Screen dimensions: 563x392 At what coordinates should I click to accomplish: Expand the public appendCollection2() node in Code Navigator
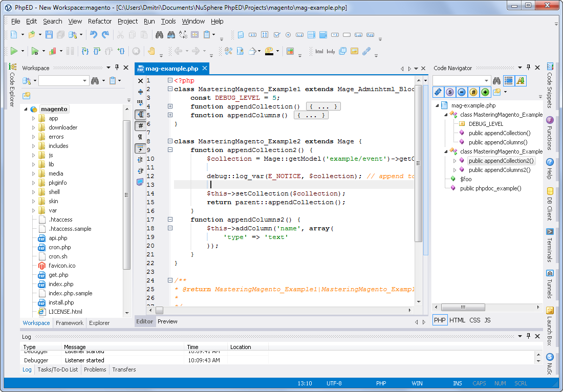pos(454,161)
